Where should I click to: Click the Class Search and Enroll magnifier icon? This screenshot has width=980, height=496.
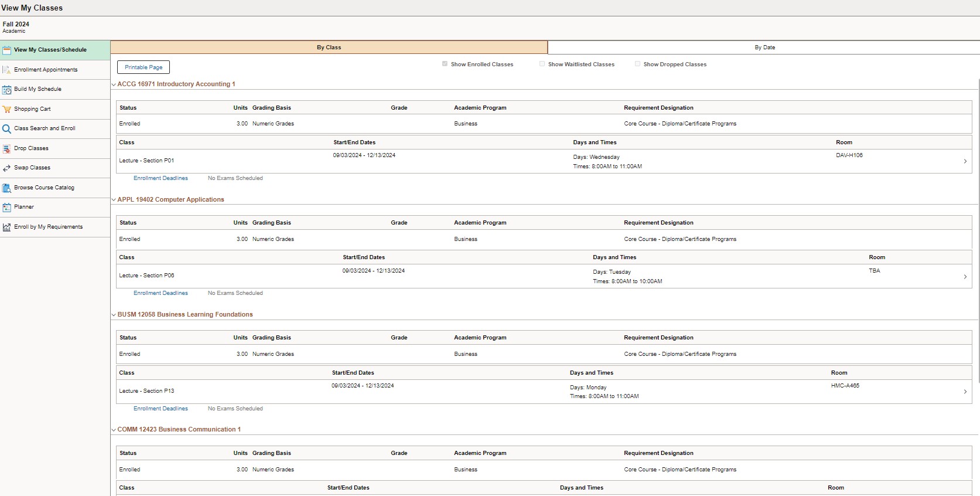point(7,128)
